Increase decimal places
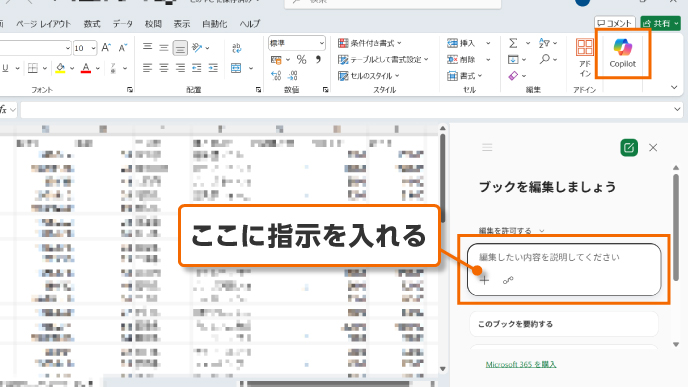Screen dimensions: 688x387 tap(276, 76)
